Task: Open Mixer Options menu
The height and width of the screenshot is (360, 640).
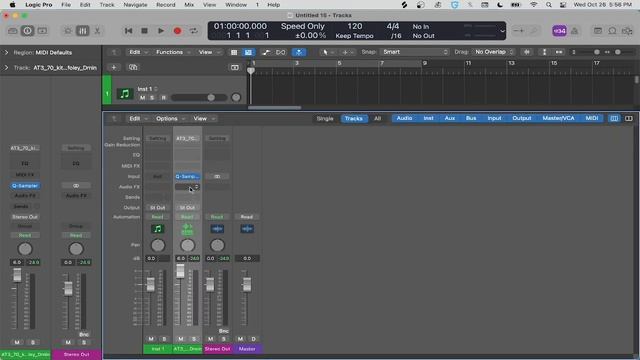Action: [170, 119]
